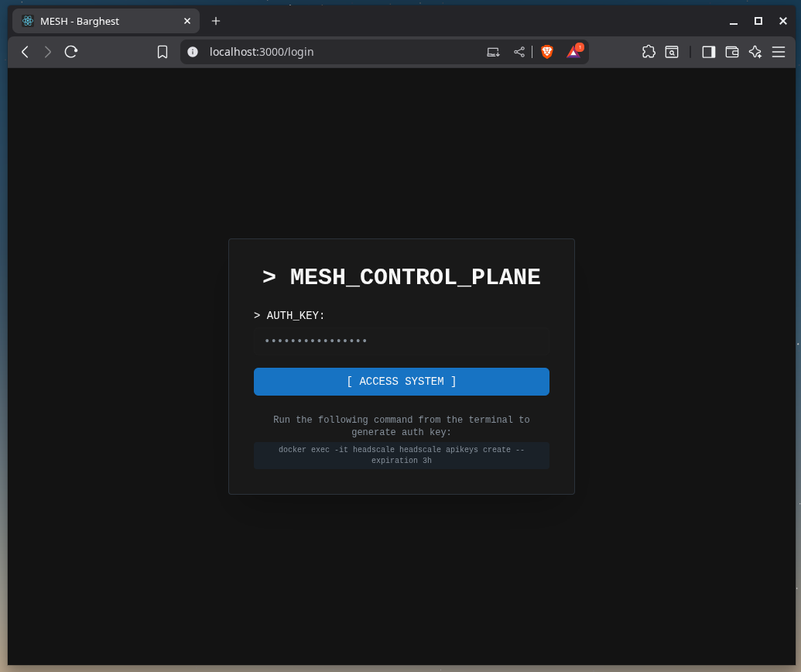This screenshot has height=672, width=801.
Task: Open the Brave Rewards triangle icon
Action: [573, 52]
